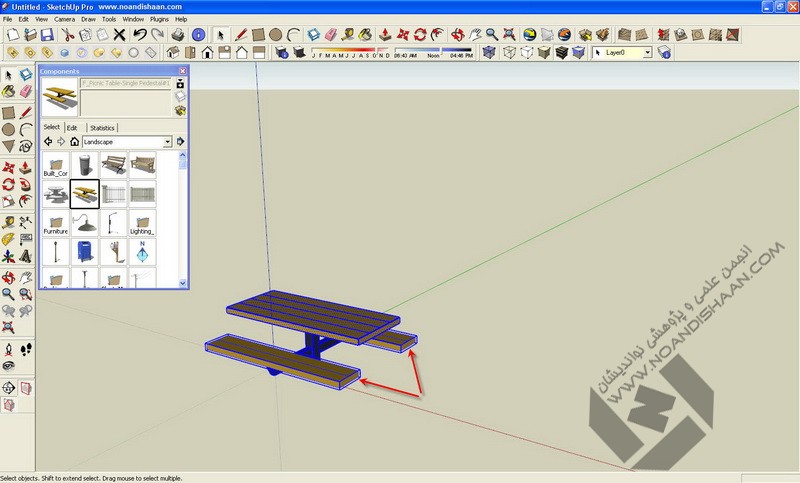This screenshot has height=483, width=800.
Task: Open the component details arrow menu
Action: coord(181,142)
